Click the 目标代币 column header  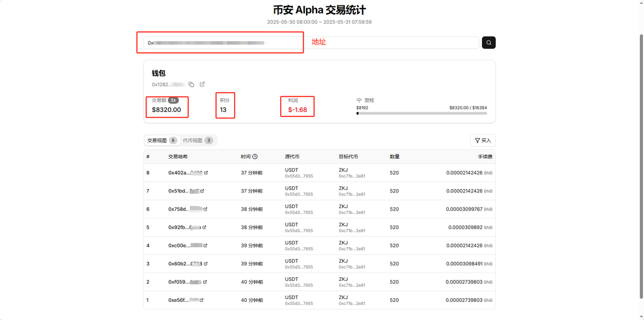(348, 157)
